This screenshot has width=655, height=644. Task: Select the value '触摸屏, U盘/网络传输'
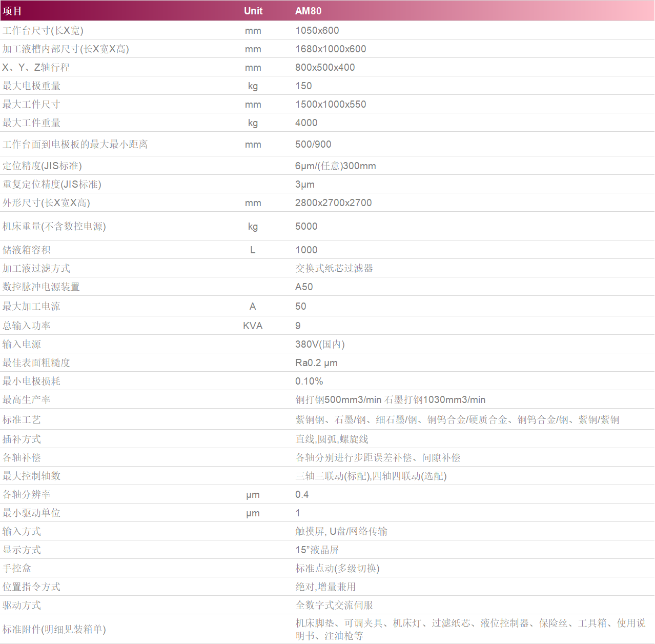click(341, 531)
